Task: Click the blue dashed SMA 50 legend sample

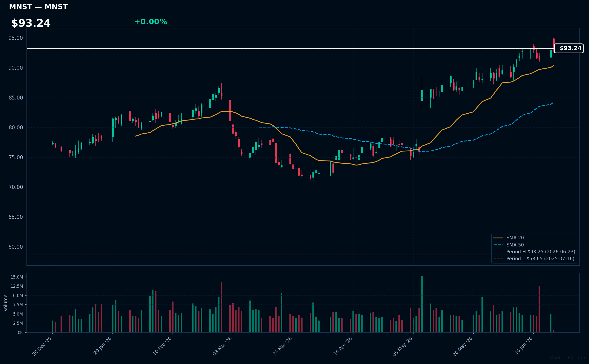Action: pyautogui.click(x=498, y=245)
